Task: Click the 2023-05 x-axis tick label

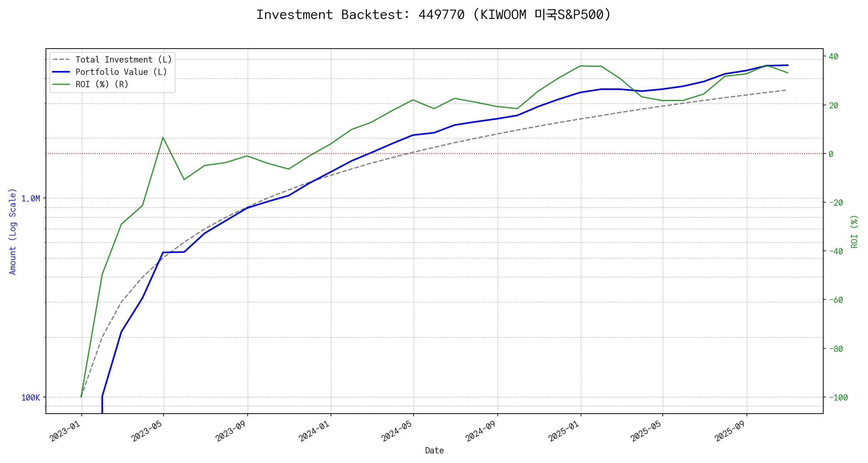Action: 147,431
